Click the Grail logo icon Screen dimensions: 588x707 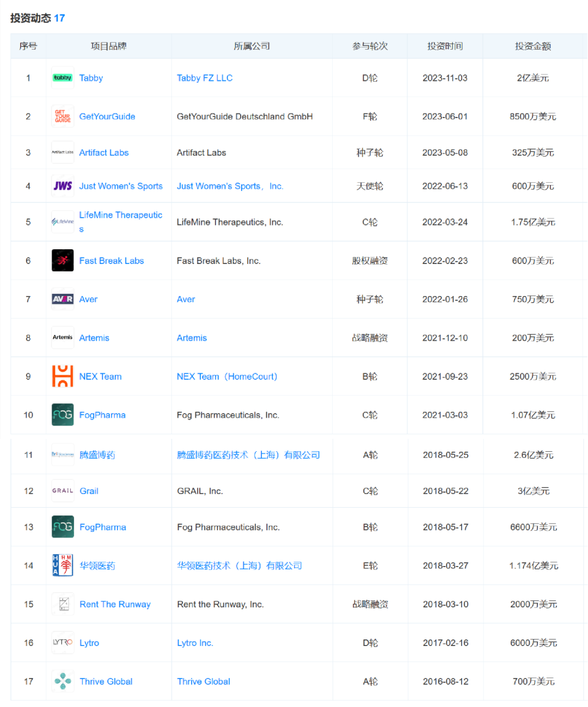coord(63,491)
